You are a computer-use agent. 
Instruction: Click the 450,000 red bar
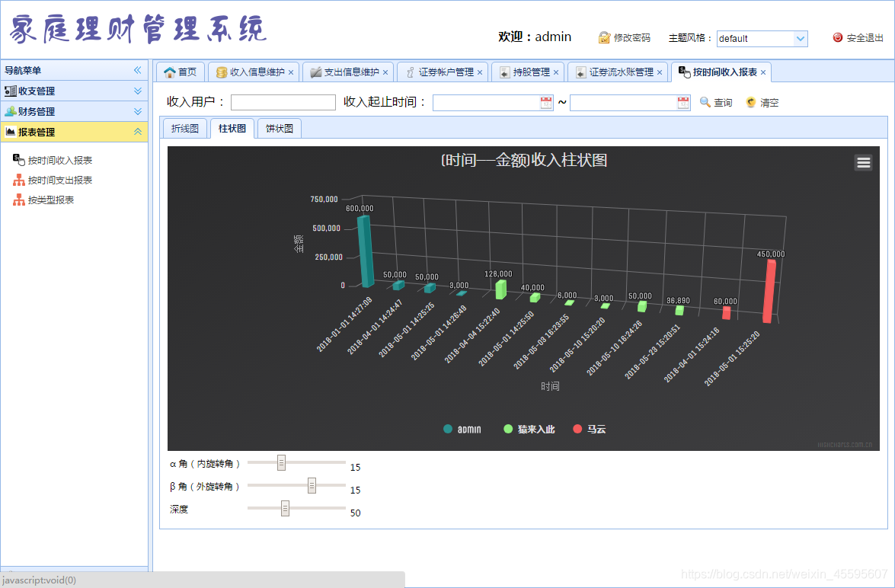(x=769, y=291)
